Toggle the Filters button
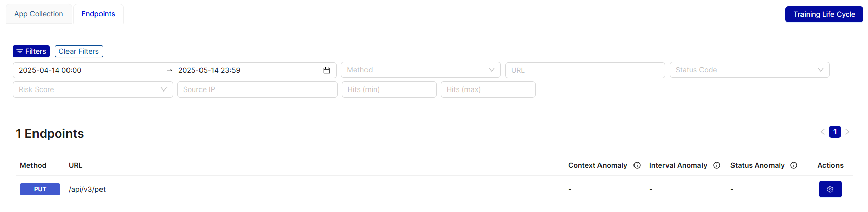 click(x=31, y=51)
